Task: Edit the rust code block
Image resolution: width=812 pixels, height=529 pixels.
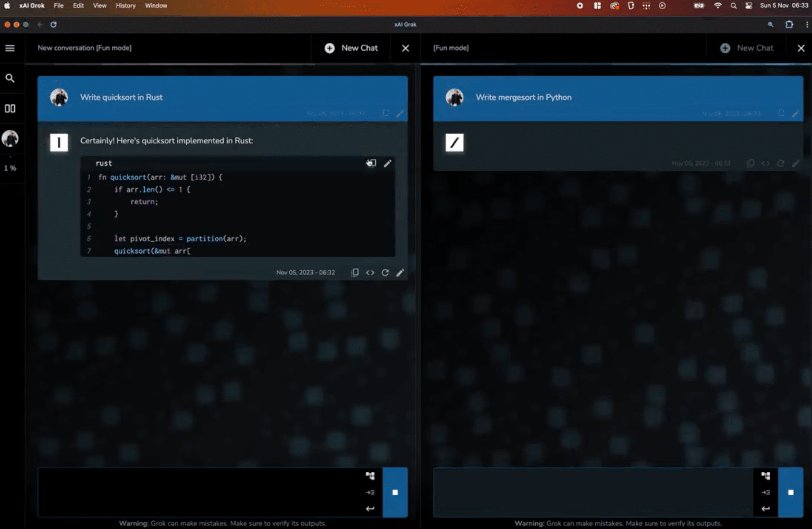Action: click(x=387, y=163)
